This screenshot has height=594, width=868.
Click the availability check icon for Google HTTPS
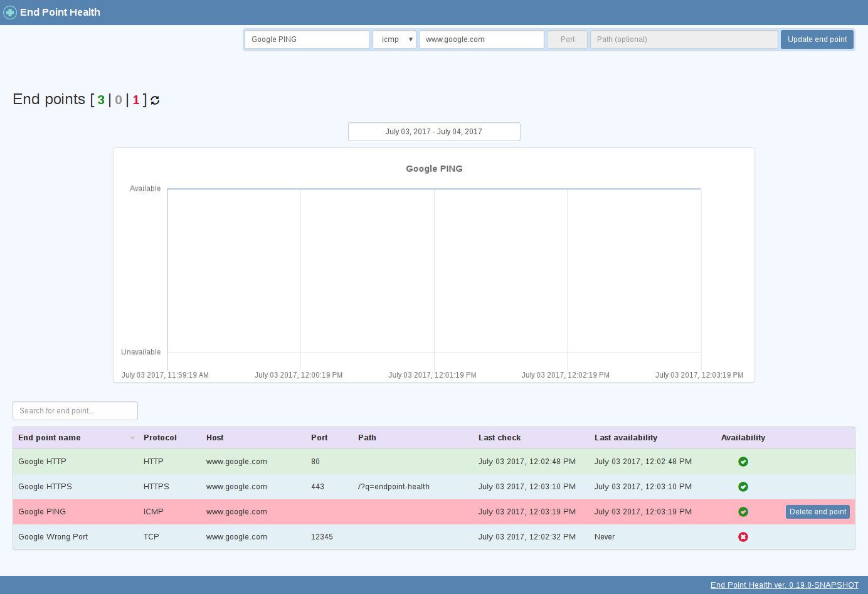[743, 486]
